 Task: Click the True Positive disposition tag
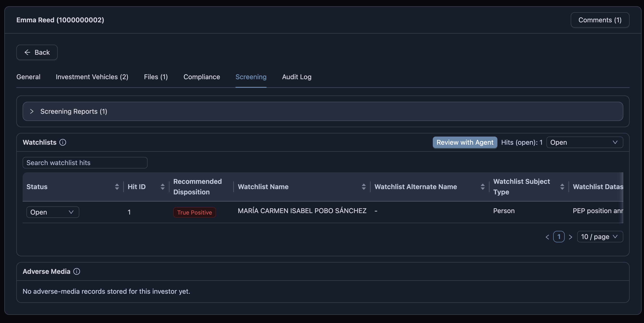click(194, 212)
